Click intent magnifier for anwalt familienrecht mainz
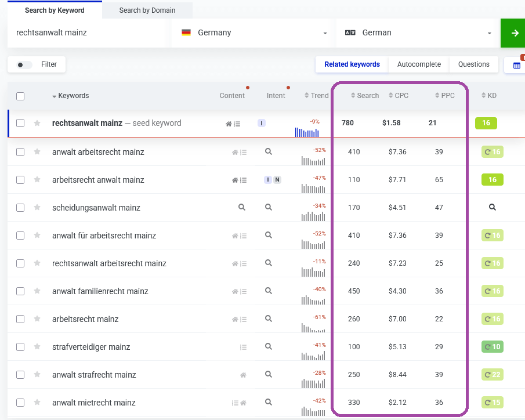The image size is (525, 420). pos(268,291)
